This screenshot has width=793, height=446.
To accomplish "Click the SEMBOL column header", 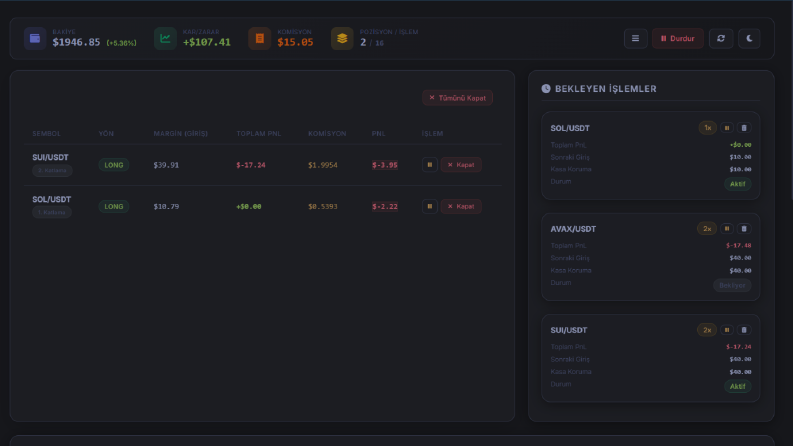I will coord(47,133).
